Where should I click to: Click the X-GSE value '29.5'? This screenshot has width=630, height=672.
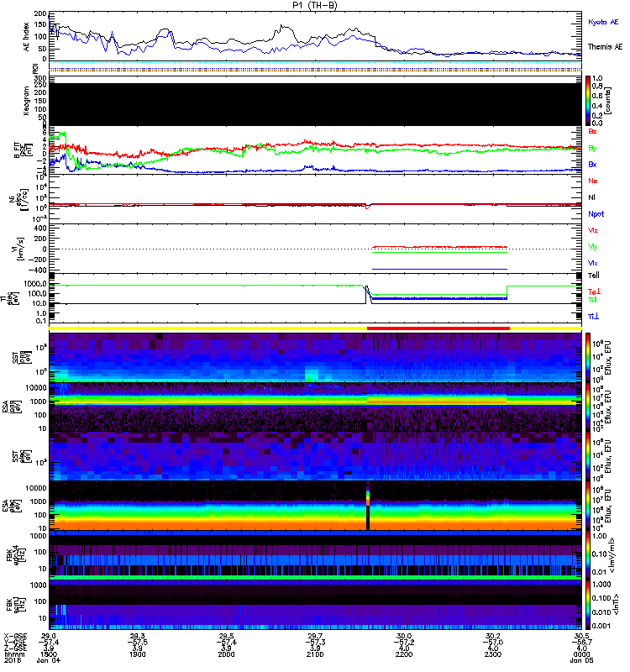pos(226,636)
